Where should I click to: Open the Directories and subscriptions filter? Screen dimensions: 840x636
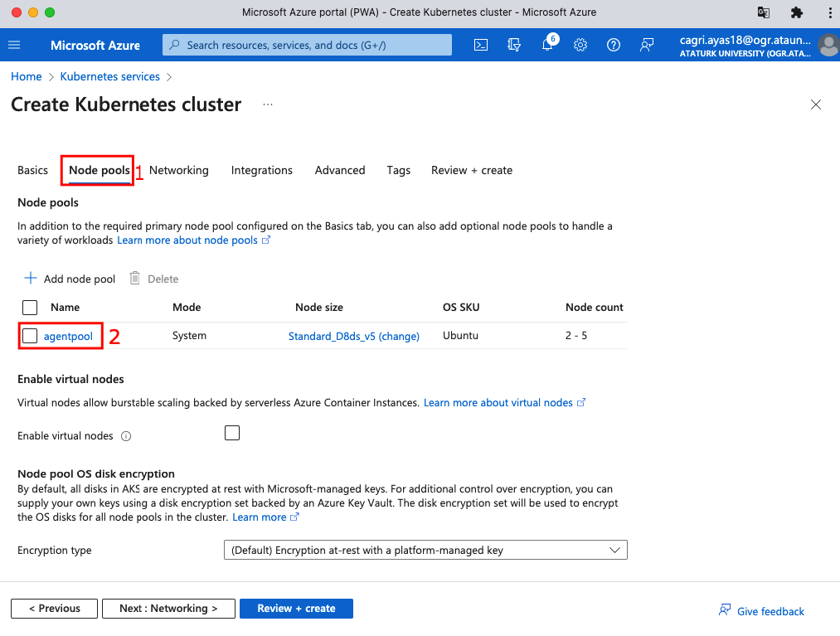pos(514,45)
